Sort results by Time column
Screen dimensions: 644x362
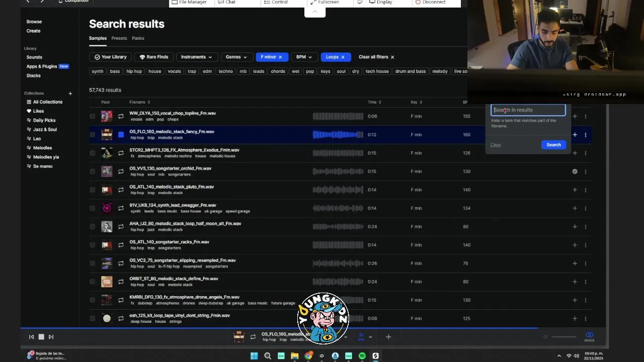(x=374, y=102)
